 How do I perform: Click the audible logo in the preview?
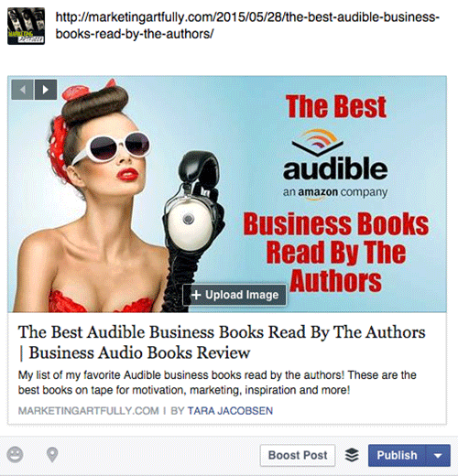(335, 165)
